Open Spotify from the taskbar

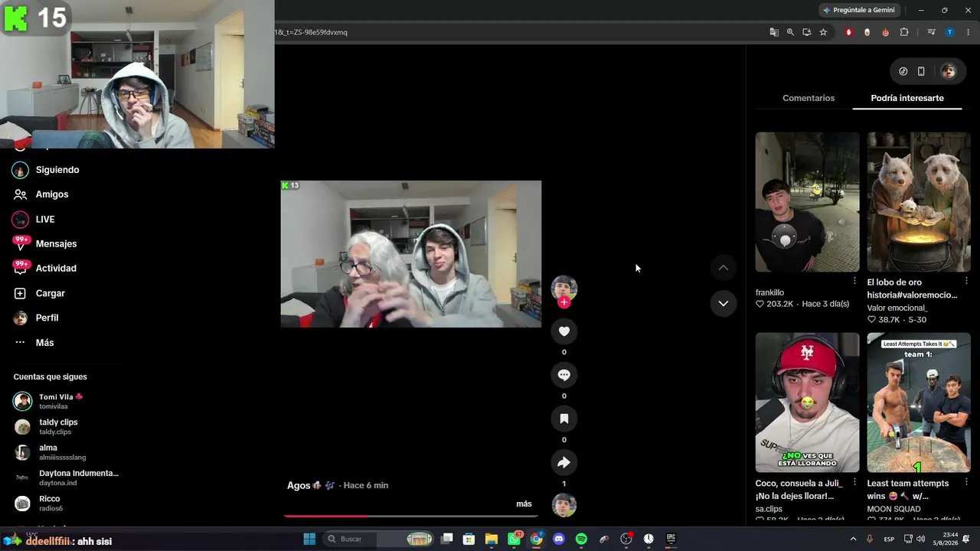581,539
